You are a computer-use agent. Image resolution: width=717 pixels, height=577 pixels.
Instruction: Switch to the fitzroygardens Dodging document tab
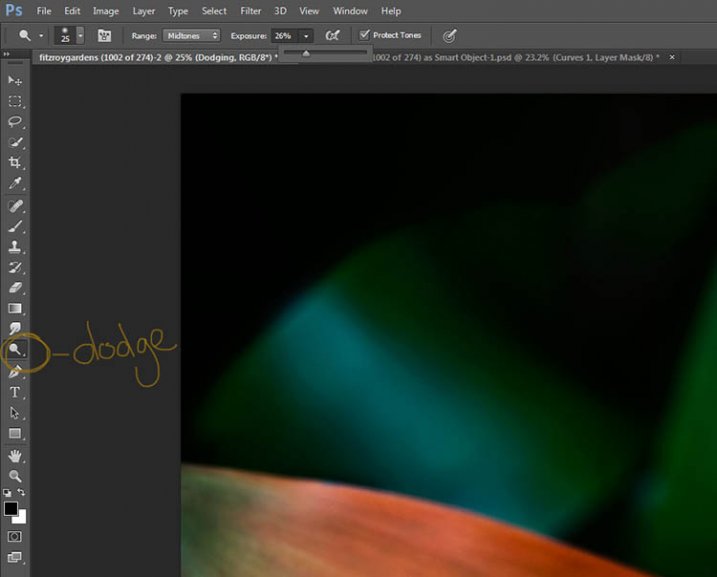click(x=150, y=57)
